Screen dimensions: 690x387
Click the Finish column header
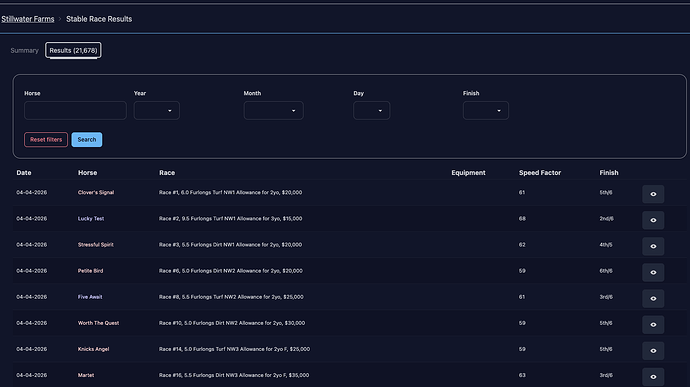click(x=609, y=173)
